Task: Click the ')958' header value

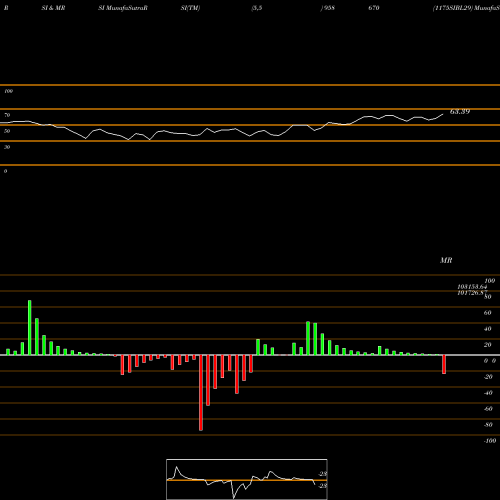Action: pyautogui.click(x=328, y=8)
